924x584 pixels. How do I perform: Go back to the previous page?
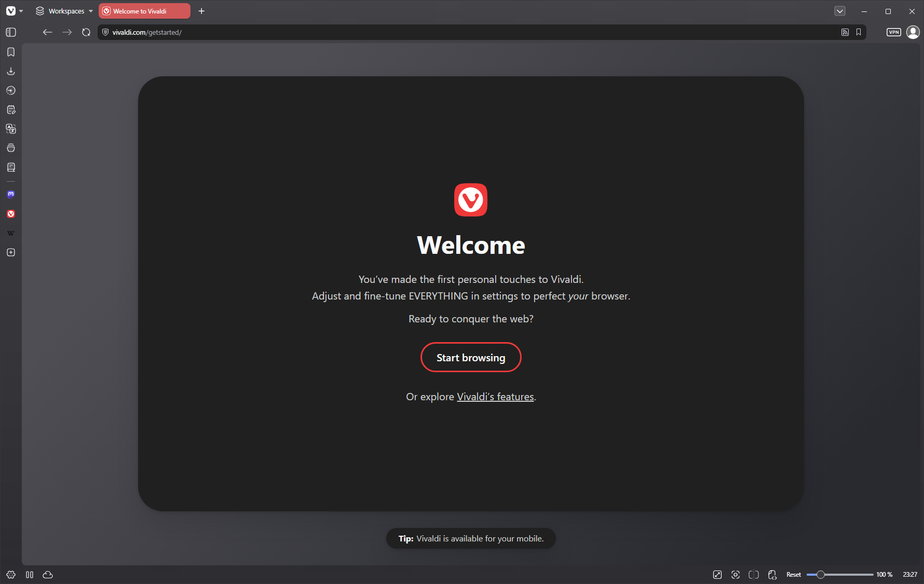pyautogui.click(x=48, y=32)
